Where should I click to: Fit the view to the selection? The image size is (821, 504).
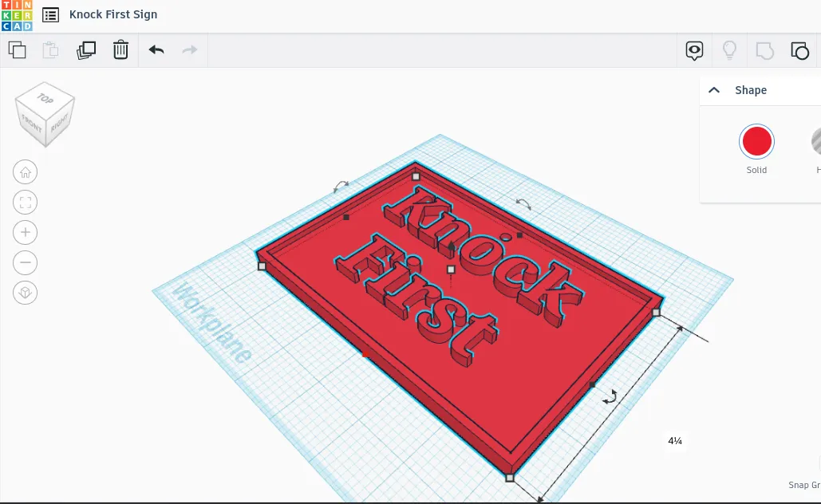click(25, 202)
